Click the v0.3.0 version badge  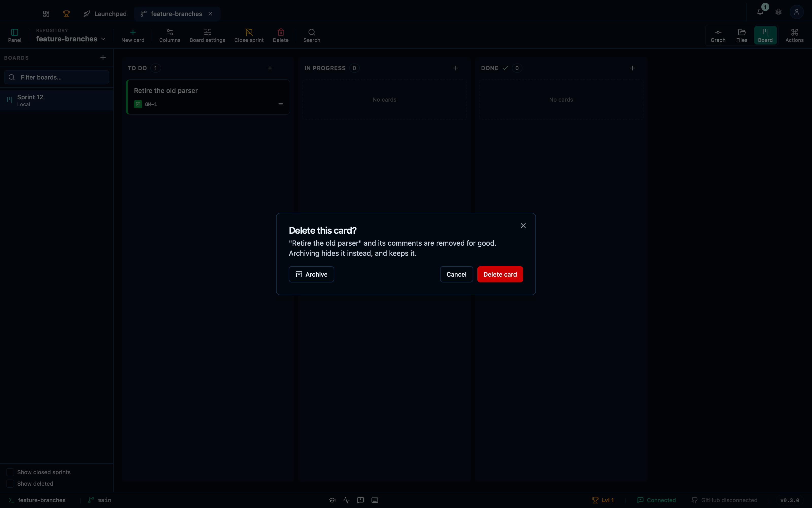coord(790,500)
